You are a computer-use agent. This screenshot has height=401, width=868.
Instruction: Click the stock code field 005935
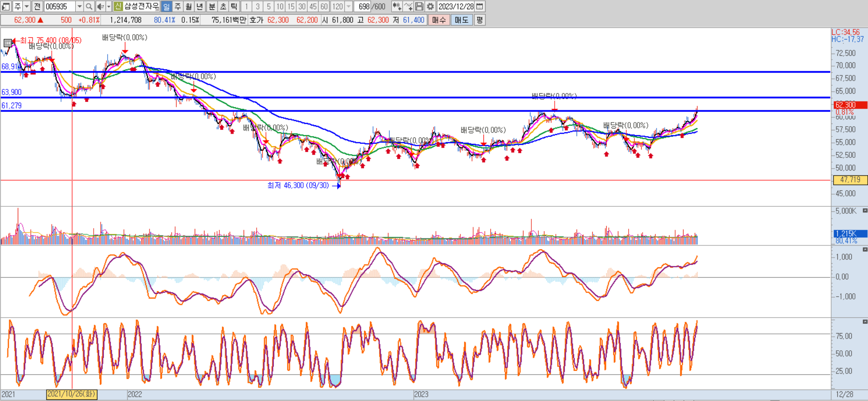(x=60, y=7)
